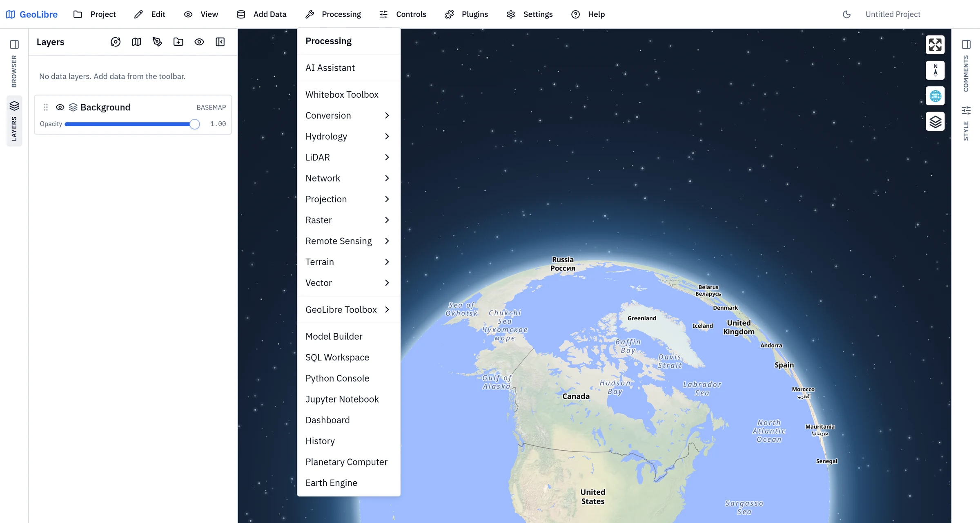Reset north with the compass icon

(935, 70)
